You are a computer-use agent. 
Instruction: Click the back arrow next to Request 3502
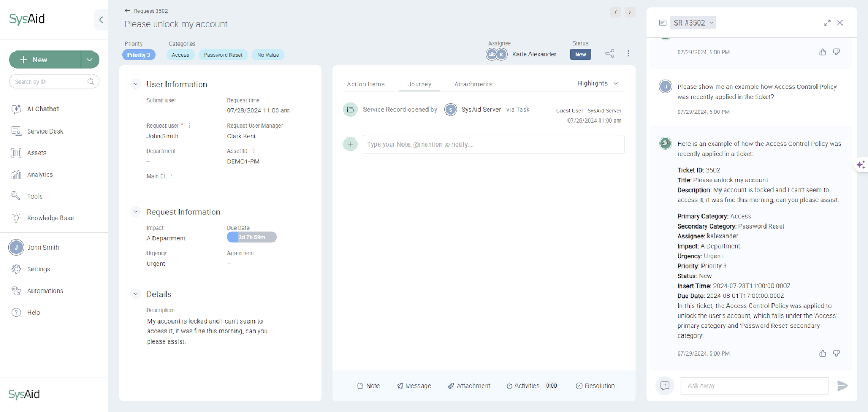pyautogui.click(x=127, y=11)
